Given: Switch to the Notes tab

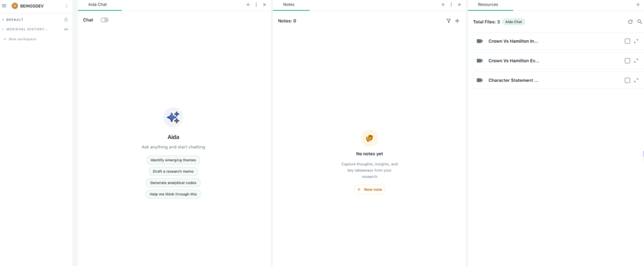Looking at the screenshot, I should 289,4.
